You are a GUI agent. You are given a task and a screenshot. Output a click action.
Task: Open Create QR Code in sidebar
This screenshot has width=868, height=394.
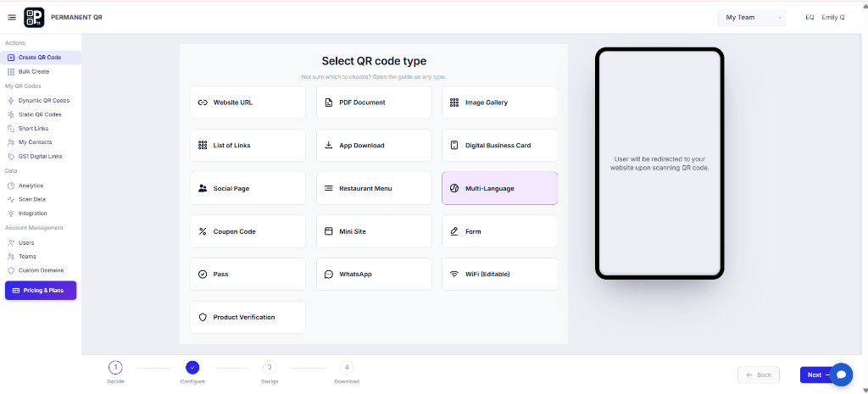[x=41, y=58]
